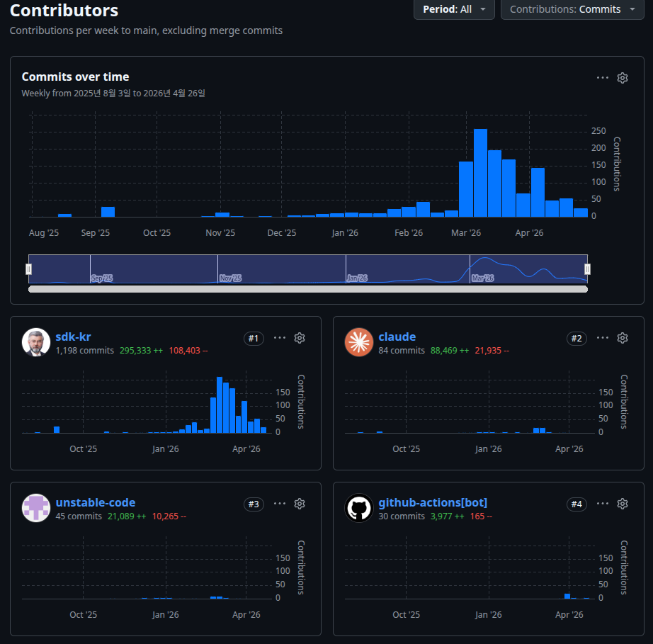Open the unstable-code profile link
The width and height of the screenshot is (653, 644).
(x=96, y=502)
